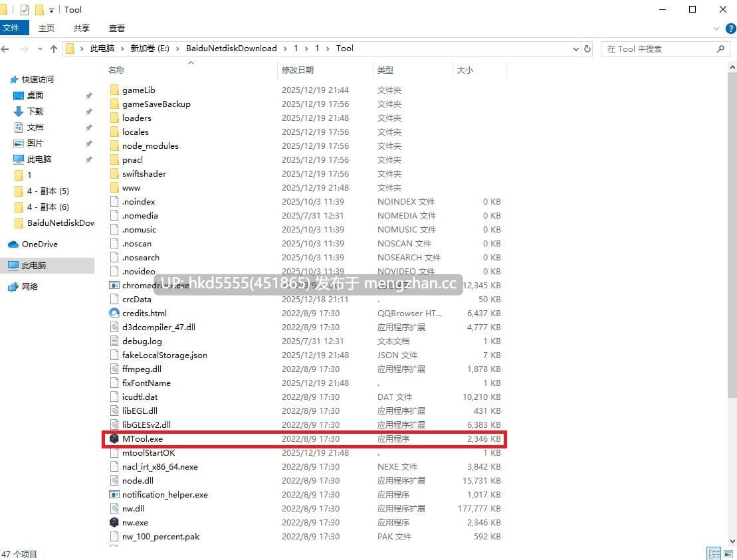Image resolution: width=737 pixels, height=560 pixels.
Task: Expand the ribbon with the chevron
Action: click(716, 29)
